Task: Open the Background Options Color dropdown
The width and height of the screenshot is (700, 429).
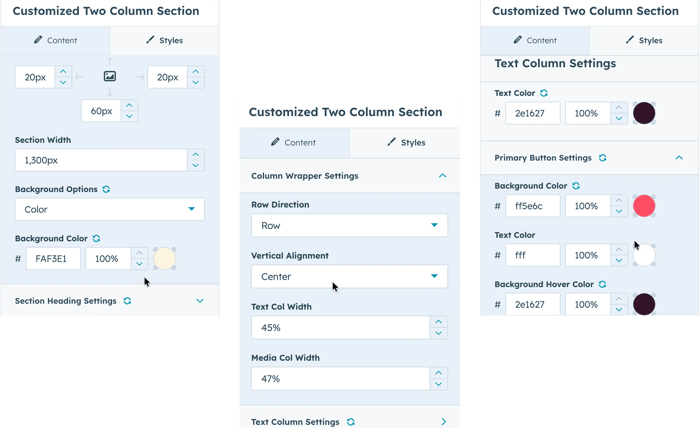Action: coord(110,209)
